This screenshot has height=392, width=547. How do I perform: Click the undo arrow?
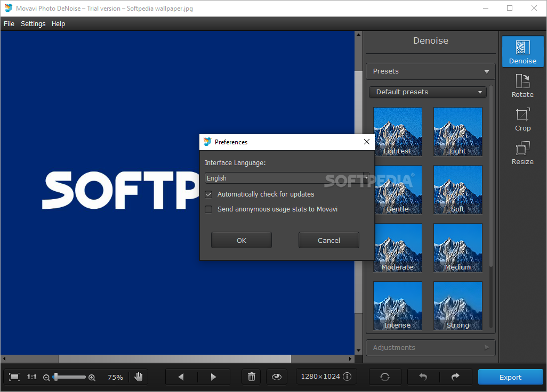[x=423, y=377]
